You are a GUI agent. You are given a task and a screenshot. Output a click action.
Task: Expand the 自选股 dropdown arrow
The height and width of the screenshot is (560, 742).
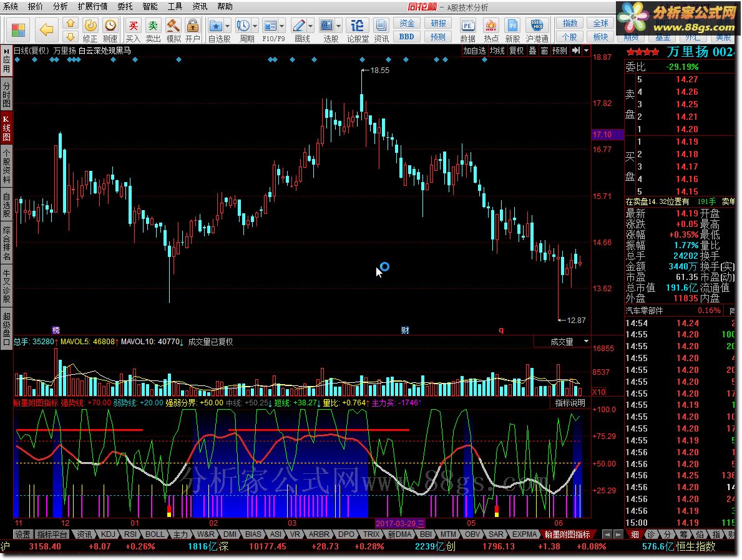tap(228, 26)
